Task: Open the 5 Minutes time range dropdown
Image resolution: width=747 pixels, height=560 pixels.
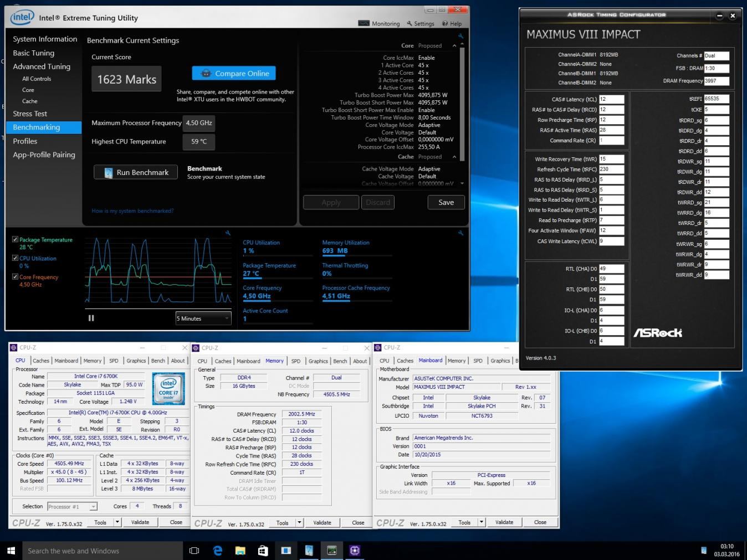Action: click(203, 318)
